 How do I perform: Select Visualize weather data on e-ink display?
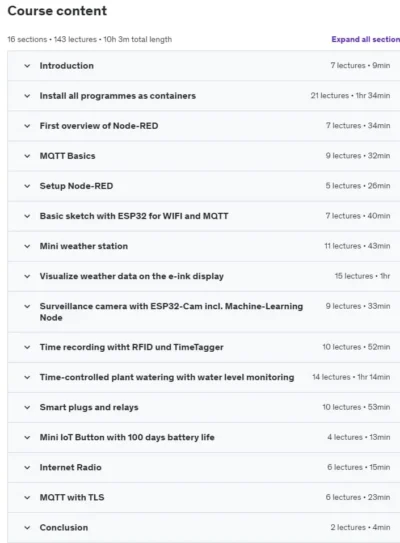[x=132, y=276]
